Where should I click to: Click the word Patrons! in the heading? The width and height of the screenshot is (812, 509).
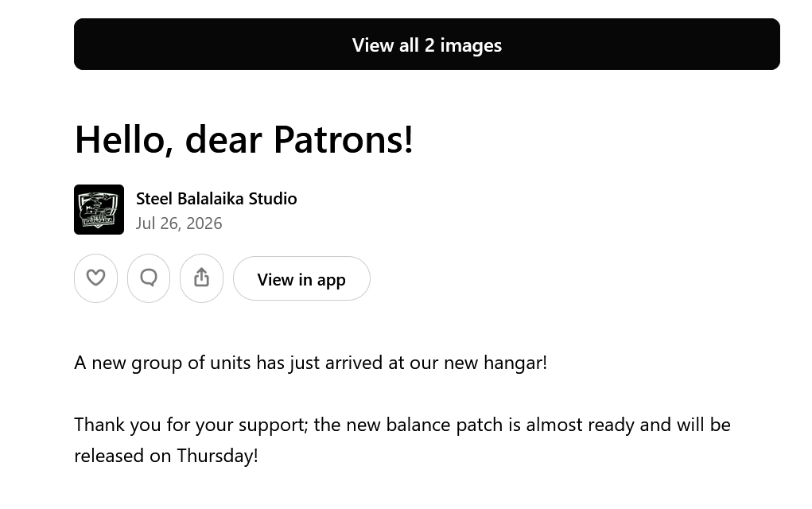(x=344, y=140)
